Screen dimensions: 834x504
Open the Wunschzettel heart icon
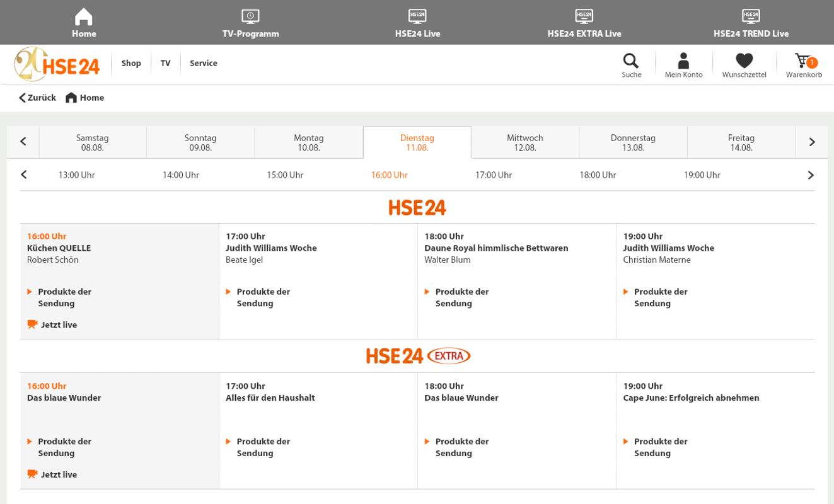click(x=744, y=60)
